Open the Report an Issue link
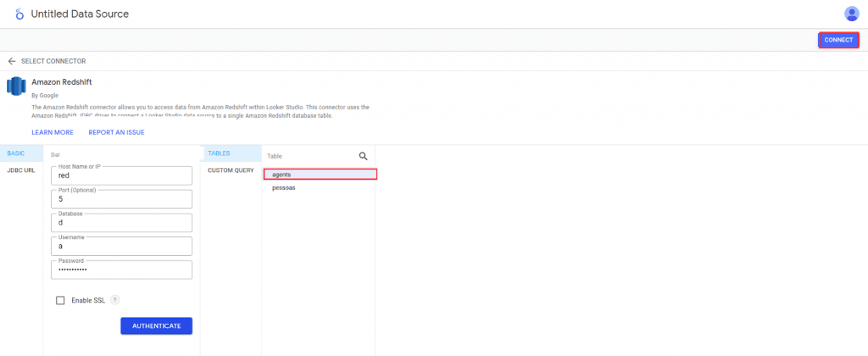The width and height of the screenshot is (868, 356). click(116, 132)
